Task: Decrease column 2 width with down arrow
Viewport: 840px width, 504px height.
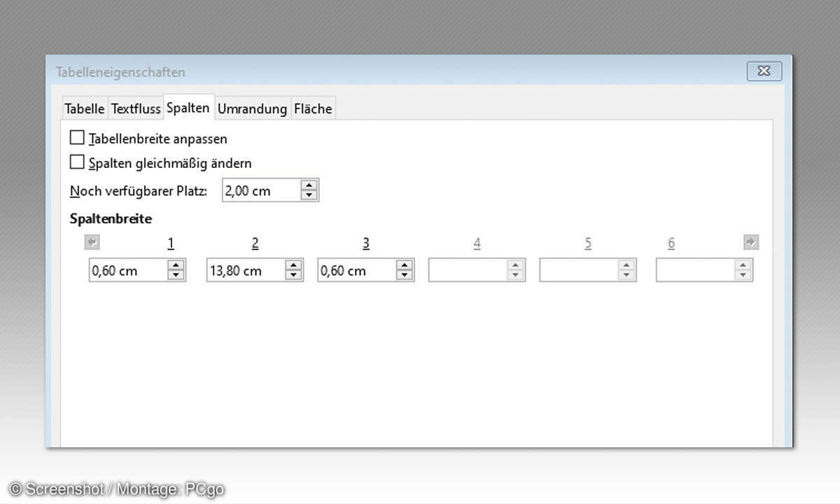Action: click(x=294, y=275)
